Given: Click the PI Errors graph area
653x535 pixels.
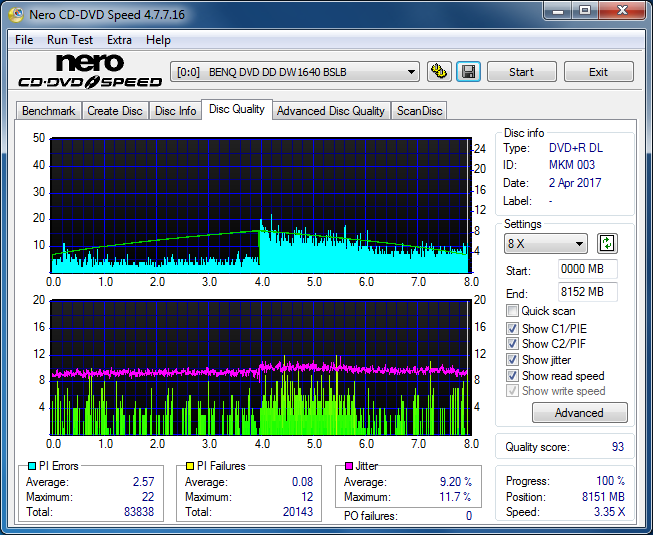Looking at the screenshot, I should point(260,205).
